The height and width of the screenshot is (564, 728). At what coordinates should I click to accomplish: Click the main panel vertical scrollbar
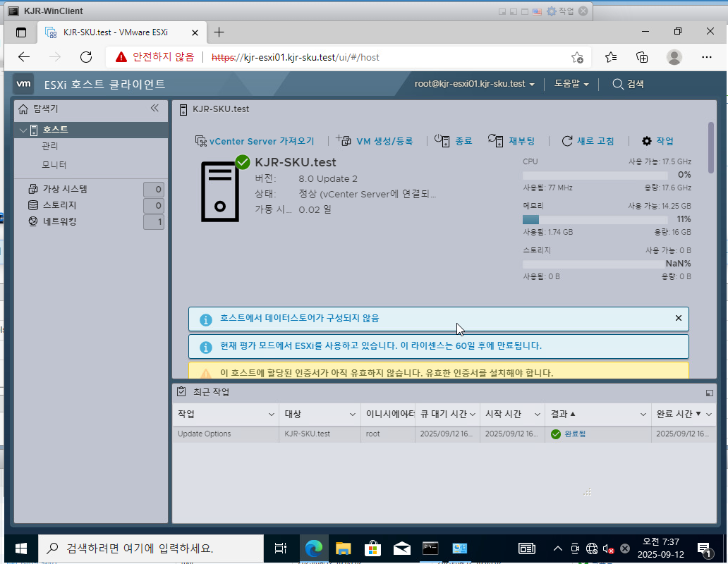[x=711, y=148]
